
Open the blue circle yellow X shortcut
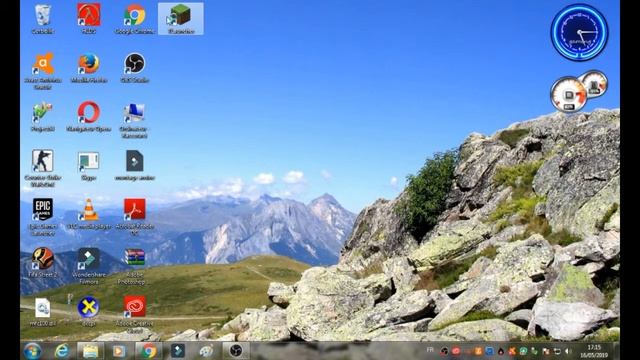click(x=89, y=312)
